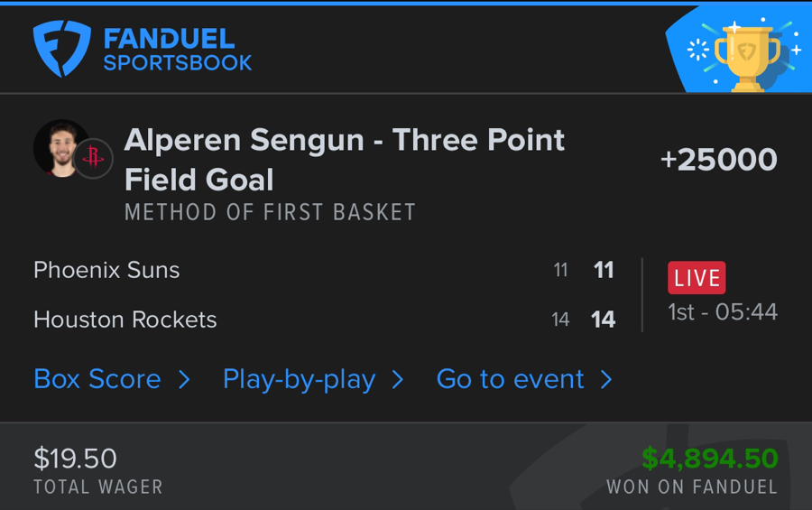Click the Houston Rockets team badge

coord(92,159)
